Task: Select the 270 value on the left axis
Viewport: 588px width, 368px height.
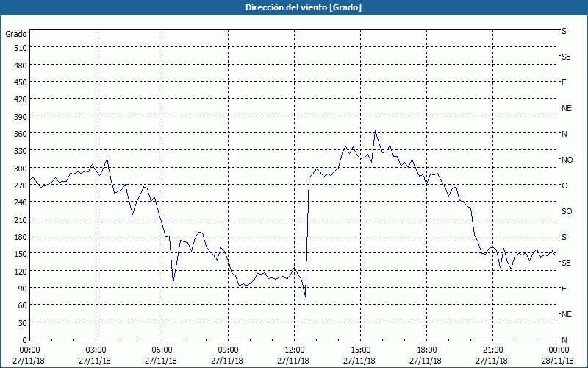Action: click(x=21, y=185)
